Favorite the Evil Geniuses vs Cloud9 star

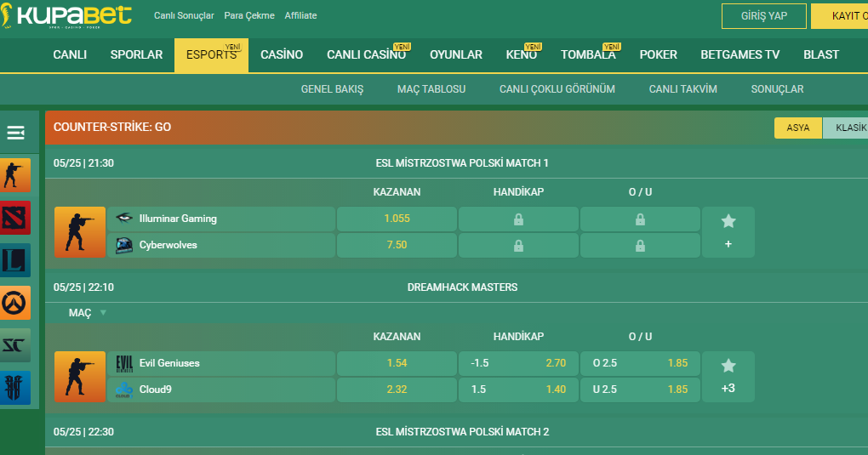click(x=728, y=366)
